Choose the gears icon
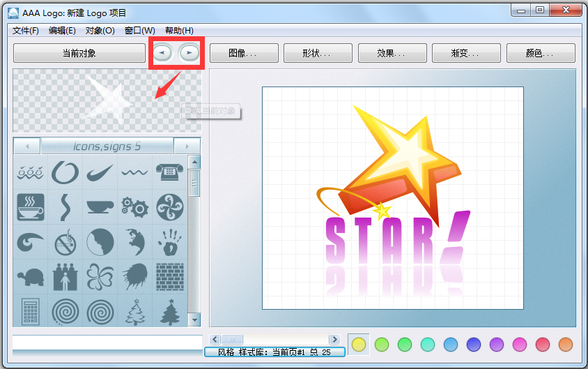Image resolution: width=588 pixels, height=369 pixels. coord(134,206)
